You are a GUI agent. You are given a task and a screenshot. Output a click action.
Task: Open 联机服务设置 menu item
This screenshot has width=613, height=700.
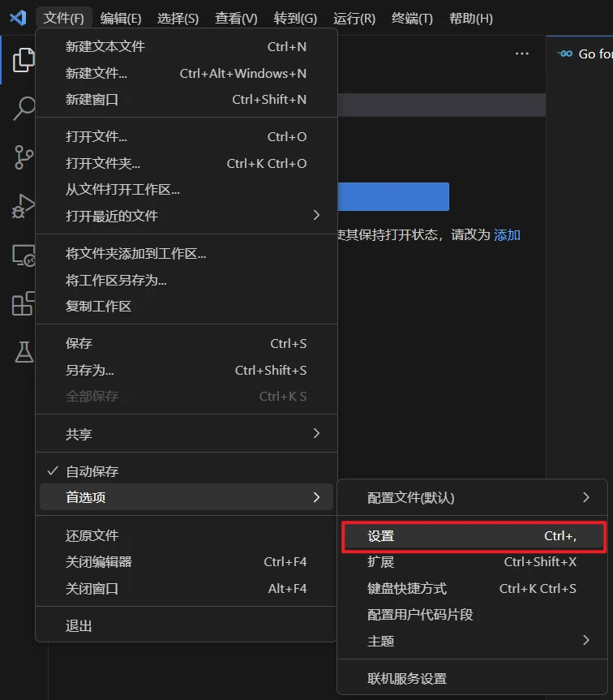point(473,679)
